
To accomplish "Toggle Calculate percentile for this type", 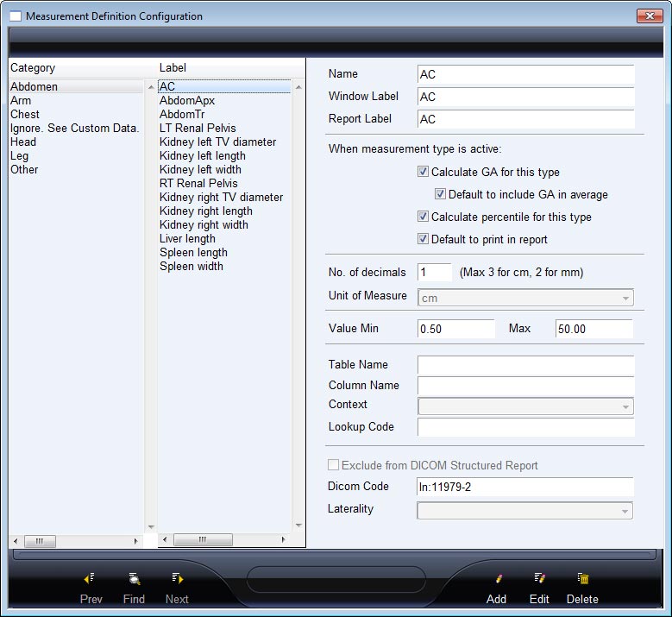I will point(423,217).
